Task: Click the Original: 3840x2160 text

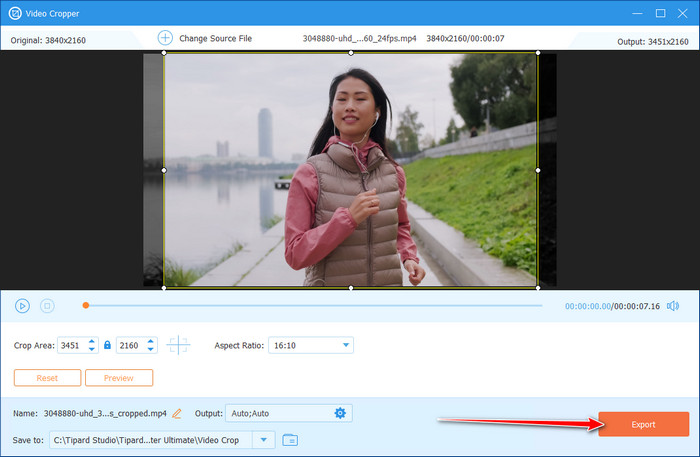Action: tap(48, 40)
